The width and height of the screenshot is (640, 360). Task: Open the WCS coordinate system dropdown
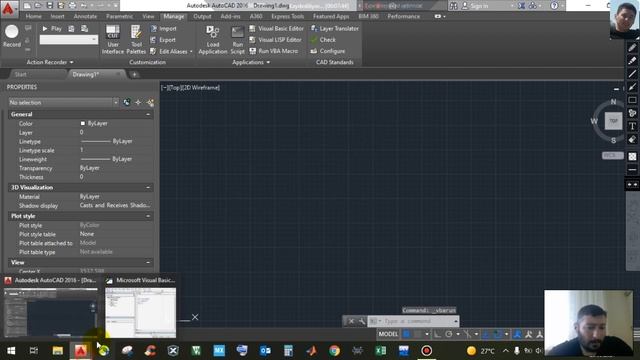613,156
